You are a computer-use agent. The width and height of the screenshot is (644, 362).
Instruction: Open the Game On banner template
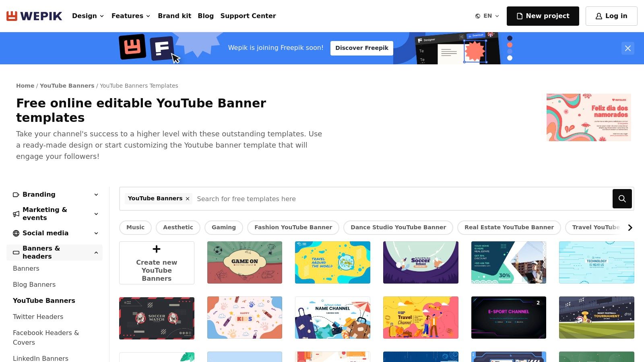tap(245, 262)
